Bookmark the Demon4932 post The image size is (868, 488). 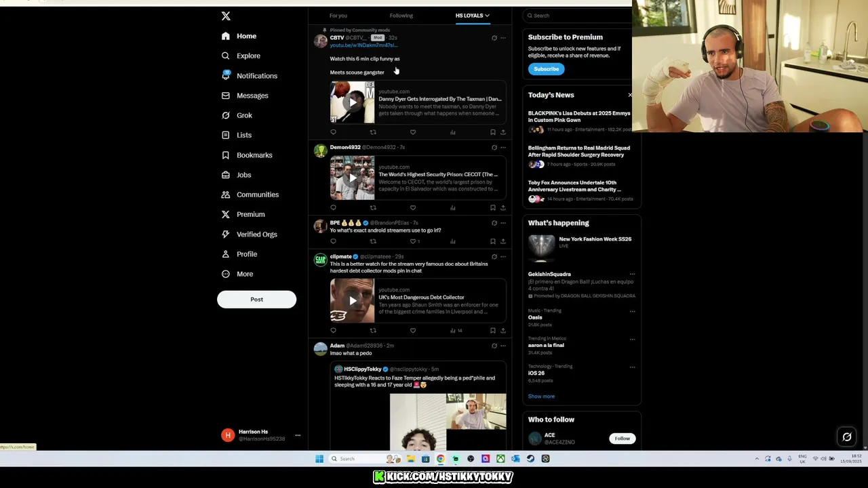pos(493,207)
